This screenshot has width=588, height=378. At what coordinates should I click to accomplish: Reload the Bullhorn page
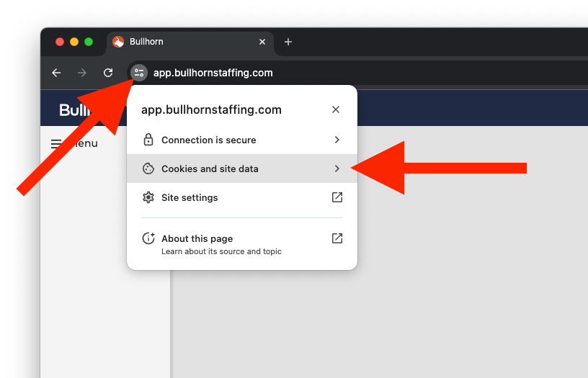pos(108,73)
